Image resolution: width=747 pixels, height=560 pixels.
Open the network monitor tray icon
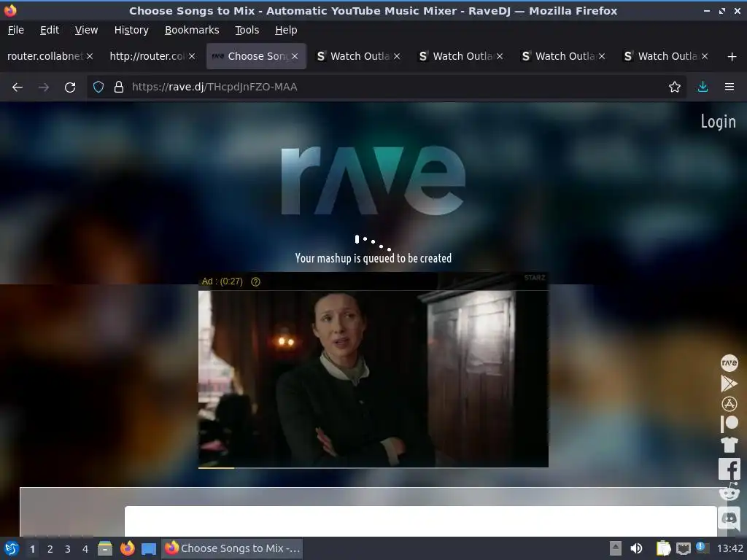pyautogui.click(x=683, y=548)
